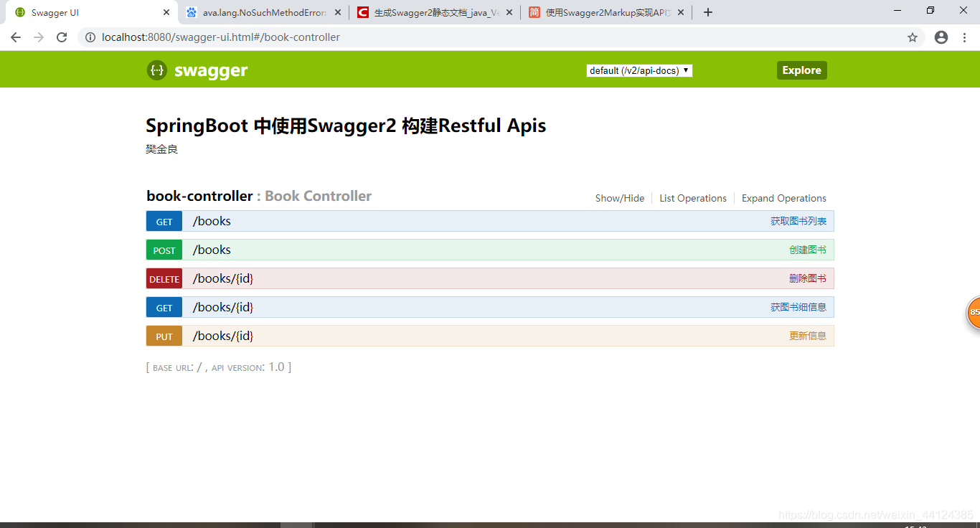This screenshot has width=980, height=528.
Task: Expand the GET /books operation
Action: 490,221
